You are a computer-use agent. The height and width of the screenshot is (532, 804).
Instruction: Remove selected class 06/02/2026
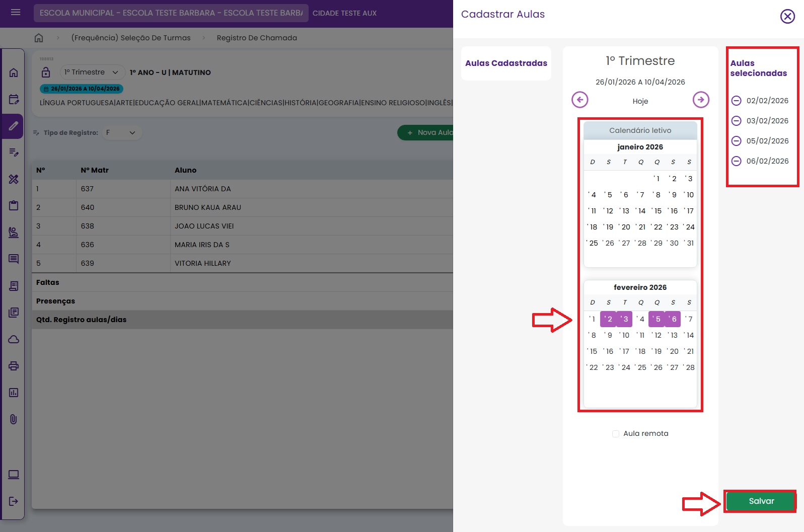736,161
